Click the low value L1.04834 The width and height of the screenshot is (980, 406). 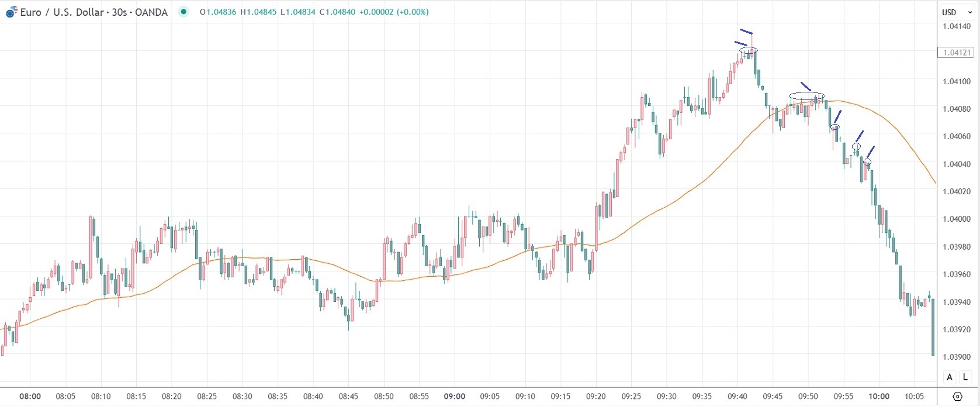pyautogui.click(x=298, y=12)
